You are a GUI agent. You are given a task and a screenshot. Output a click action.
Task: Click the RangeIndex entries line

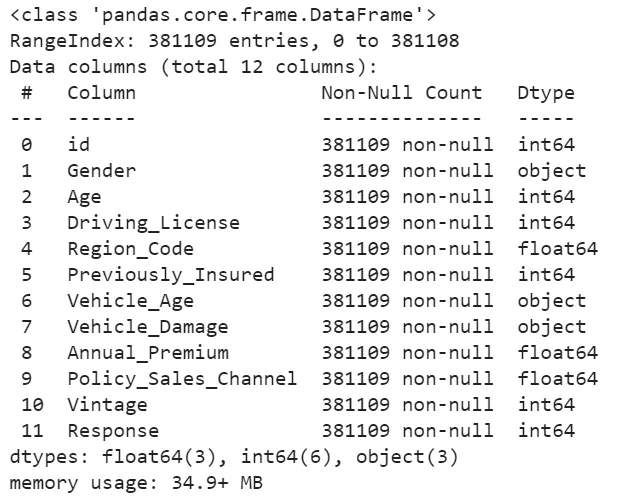[234, 41]
